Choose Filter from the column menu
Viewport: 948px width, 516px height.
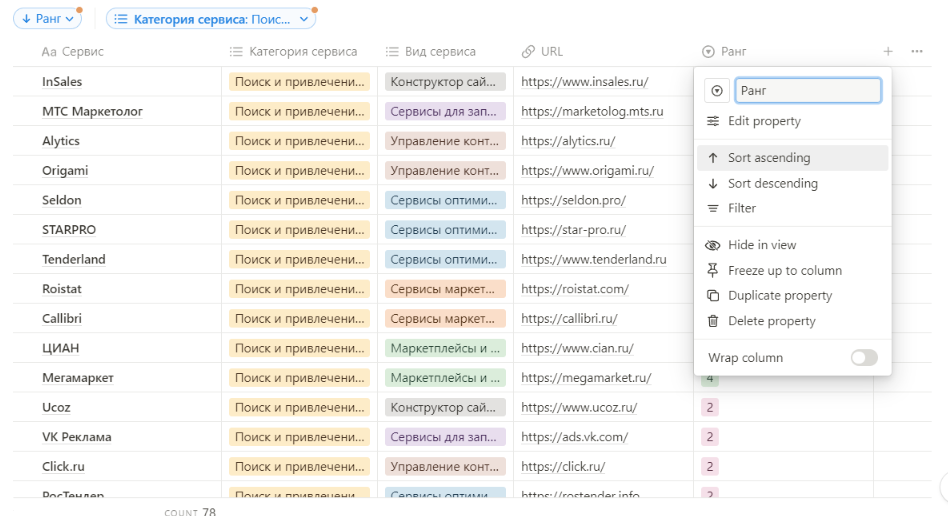click(x=793, y=208)
